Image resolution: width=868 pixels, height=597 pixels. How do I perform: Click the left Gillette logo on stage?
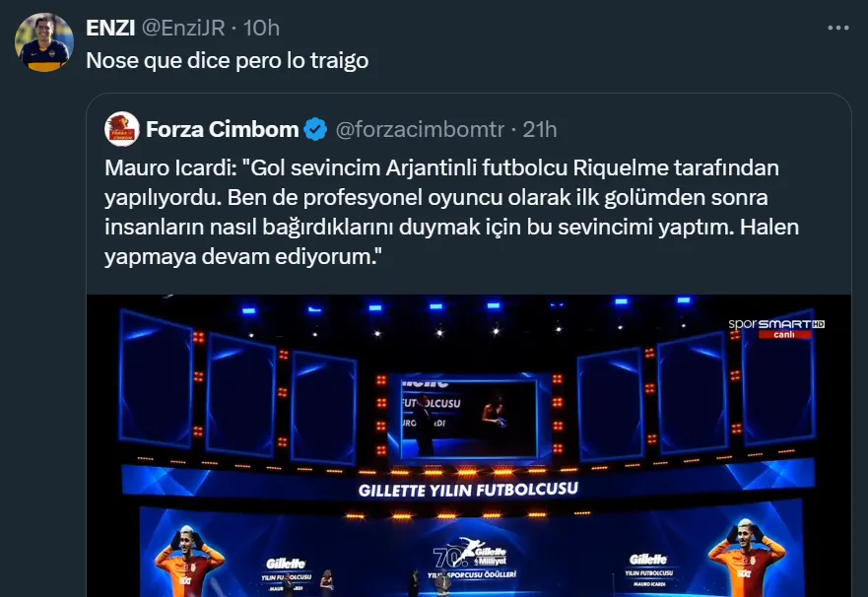(286, 564)
